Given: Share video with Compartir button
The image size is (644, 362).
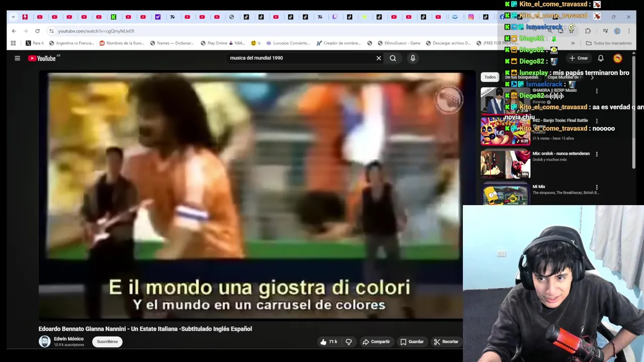Looking at the screenshot, I should [376, 342].
